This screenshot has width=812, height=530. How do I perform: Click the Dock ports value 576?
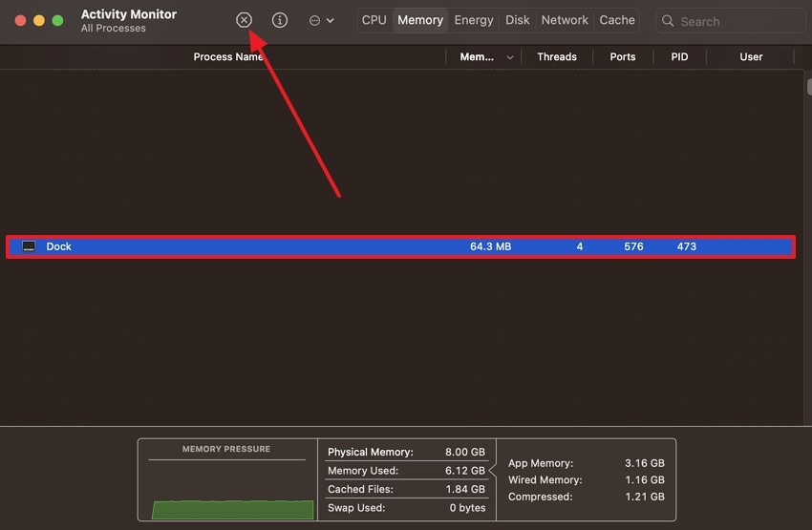[633, 247]
